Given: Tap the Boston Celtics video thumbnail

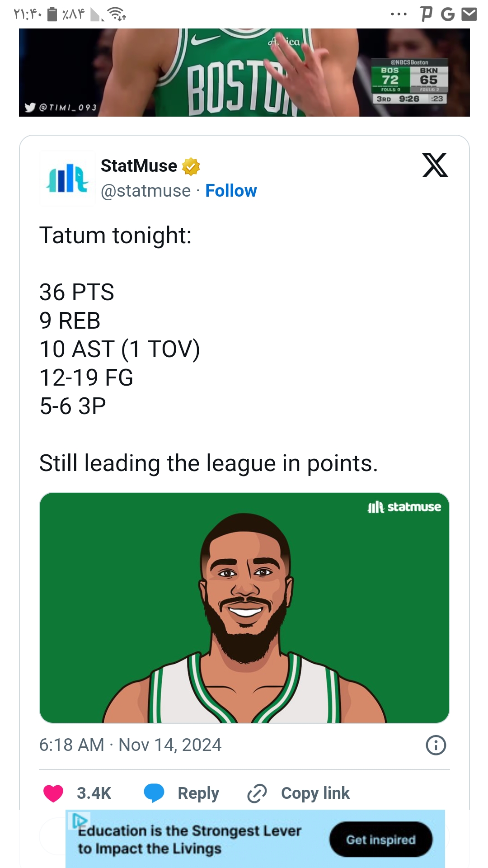Looking at the screenshot, I should click(244, 72).
